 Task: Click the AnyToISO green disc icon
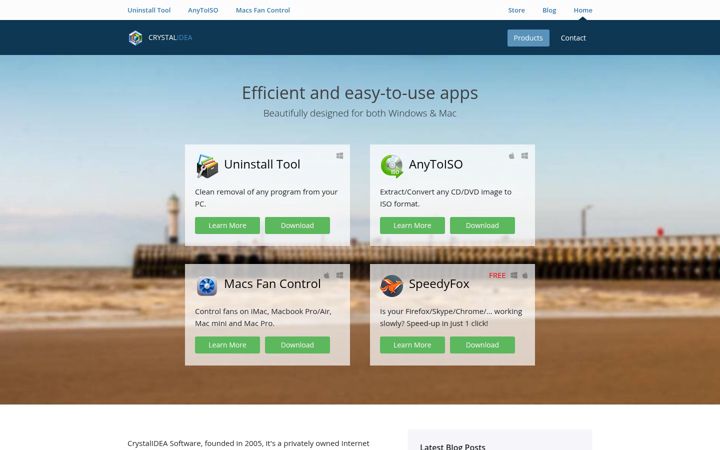click(x=392, y=166)
